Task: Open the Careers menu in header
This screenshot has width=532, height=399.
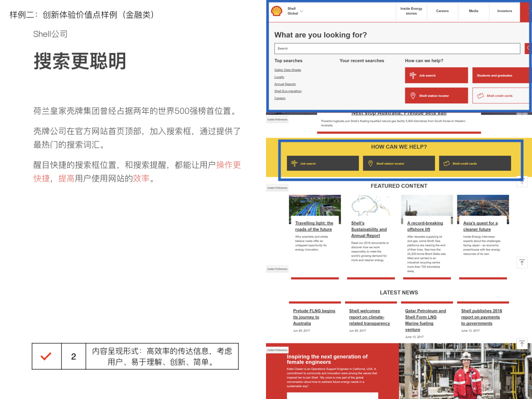Action: pos(443,11)
